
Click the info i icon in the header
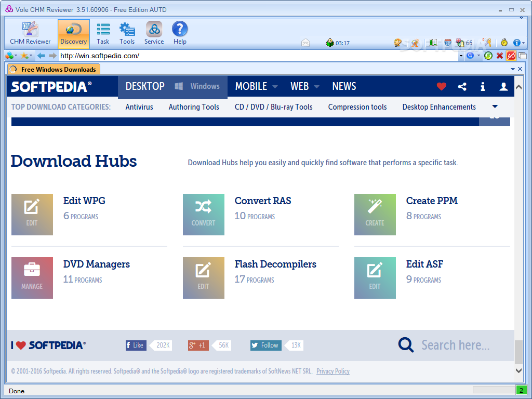[483, 87]
